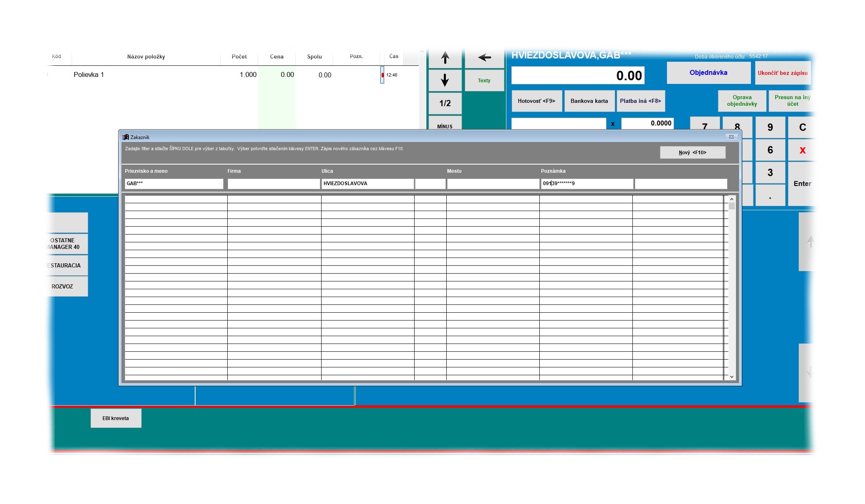Click the customer table scrollbar down arrow

point(732,376)
